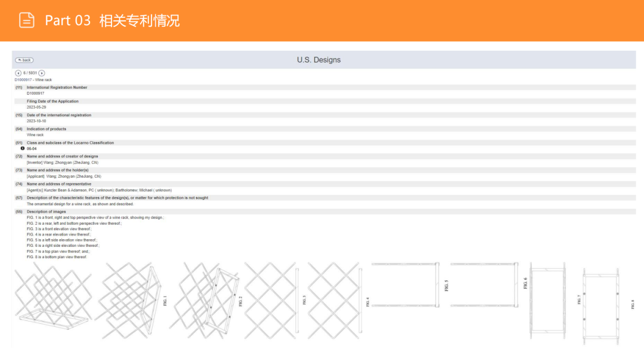Click Name and address of representative label

(x=59, y=184)
